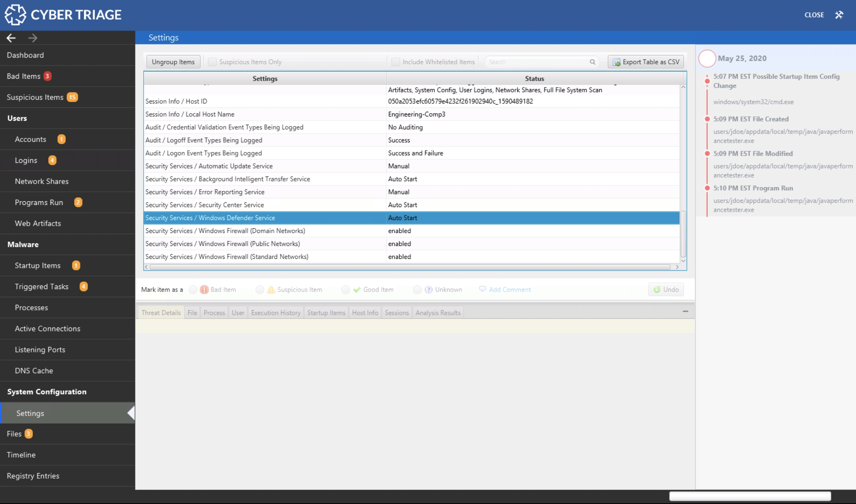Screen dimensions: 856x504
Task: Select the Windows Defender Service row
Action: (411, 217)
